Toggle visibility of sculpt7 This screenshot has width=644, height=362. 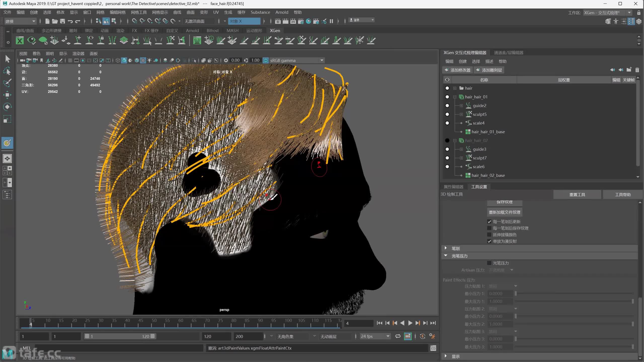pyautogui.click(x=447, y=158)
